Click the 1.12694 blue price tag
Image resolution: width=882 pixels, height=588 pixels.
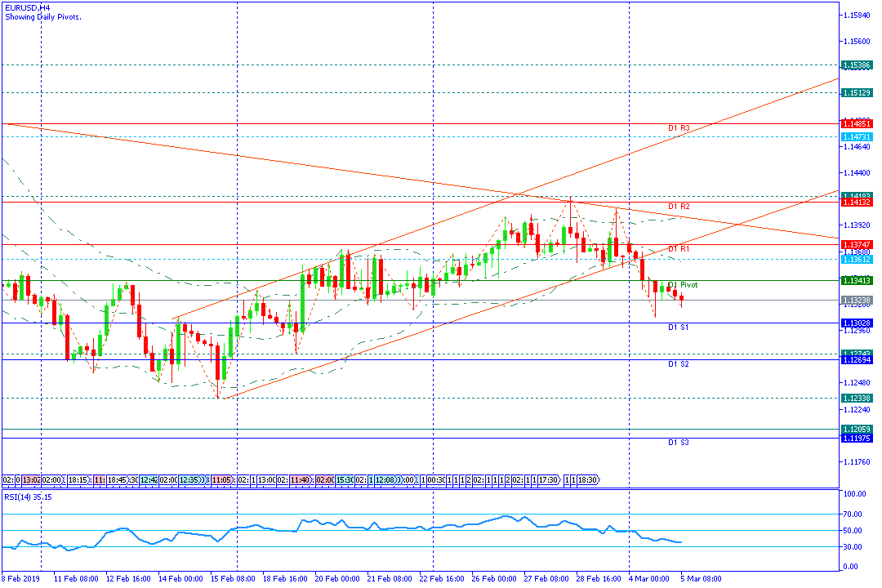[857, 359]
